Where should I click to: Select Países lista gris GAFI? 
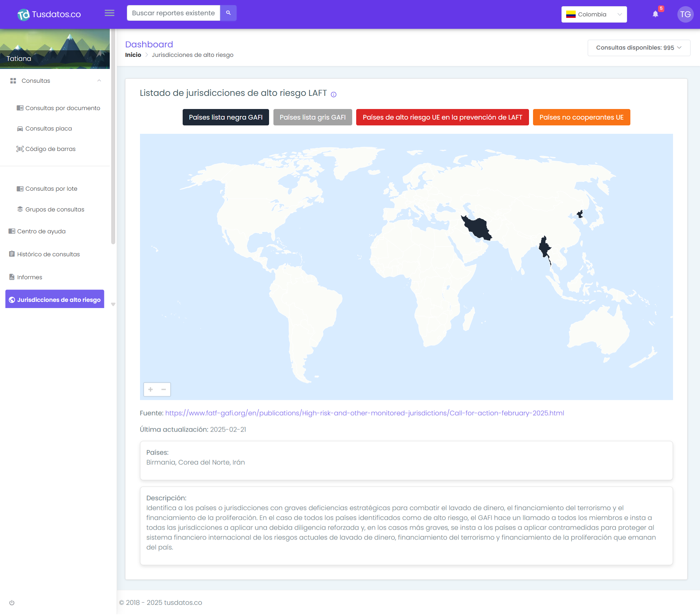(312, 117)
